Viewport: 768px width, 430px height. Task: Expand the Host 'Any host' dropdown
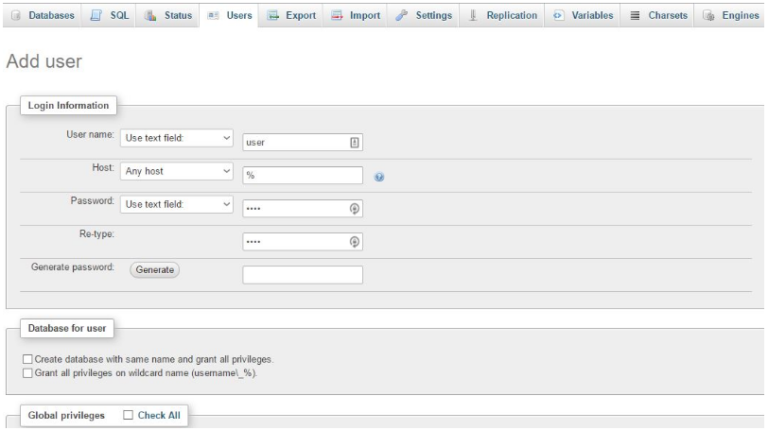[x=176, y=171]
